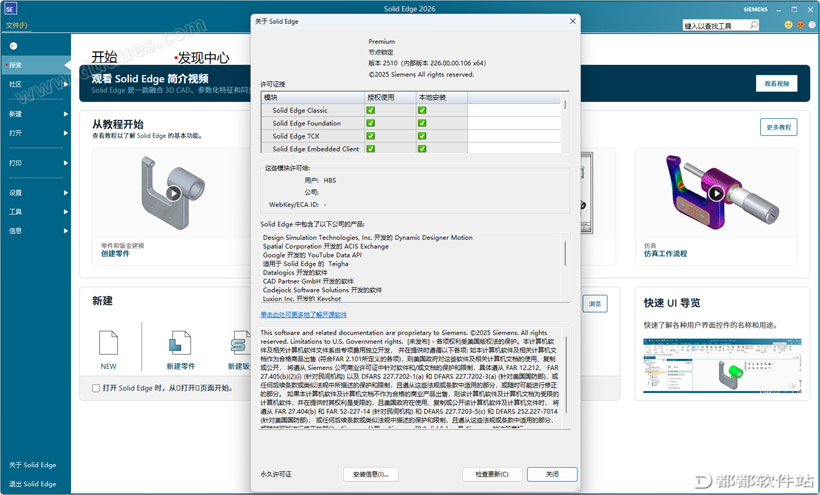
Task: Click the 快速 UI 导览 heading
Action: click(x=671, y=303)
